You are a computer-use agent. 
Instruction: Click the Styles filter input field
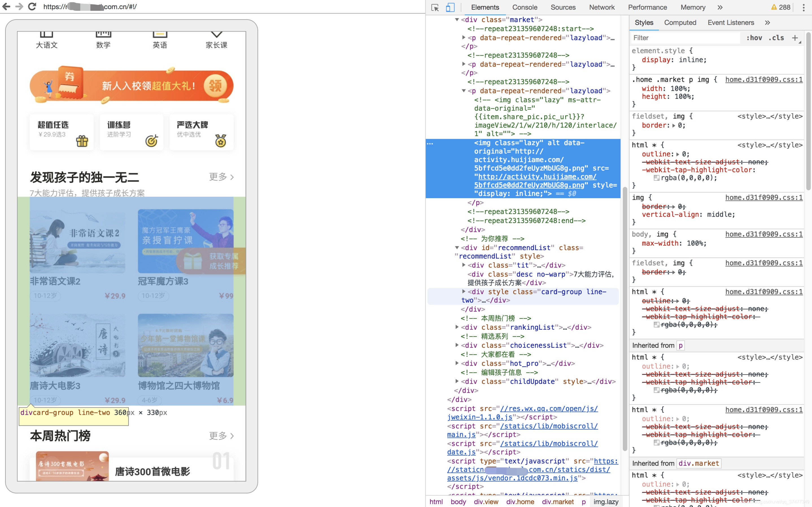coord(684,38)
